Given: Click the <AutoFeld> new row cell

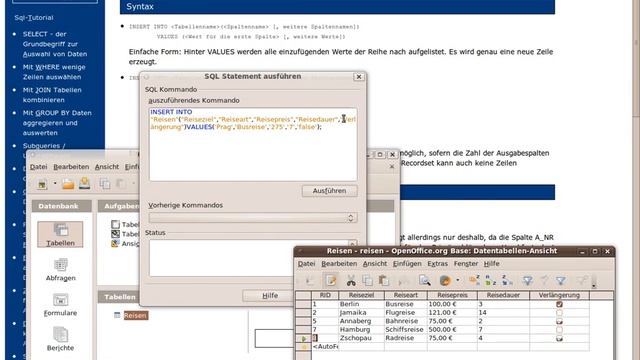Looking at the screenshot, I should tap(325, 347).
